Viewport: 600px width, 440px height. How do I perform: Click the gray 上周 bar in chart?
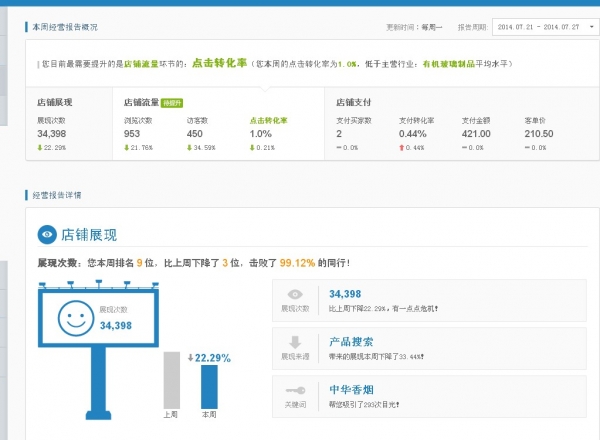tap(171, 380)
